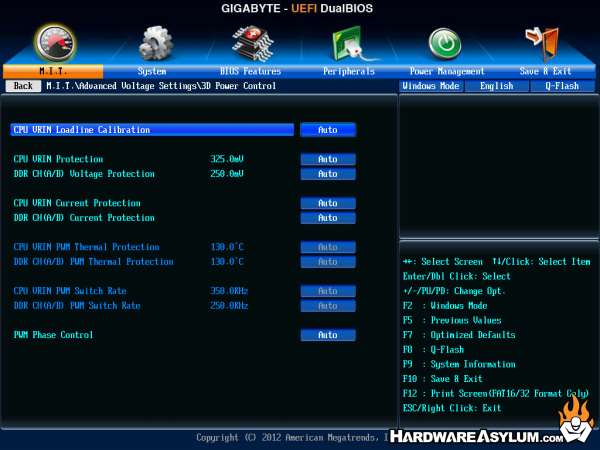Open DDR CH(A/B) Current Protection Auto option
The width and height of the screenshot is (600, 450).
click(x=328, y=218)
